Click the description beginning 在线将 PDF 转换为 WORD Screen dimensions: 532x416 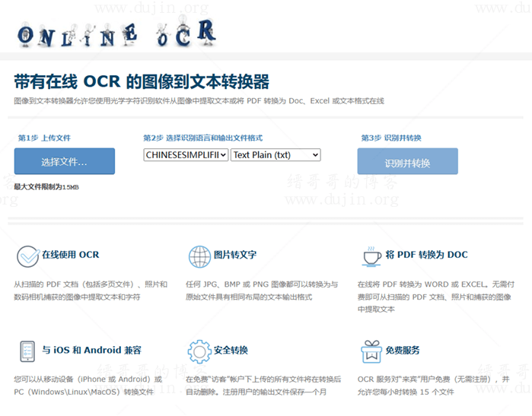436,297
